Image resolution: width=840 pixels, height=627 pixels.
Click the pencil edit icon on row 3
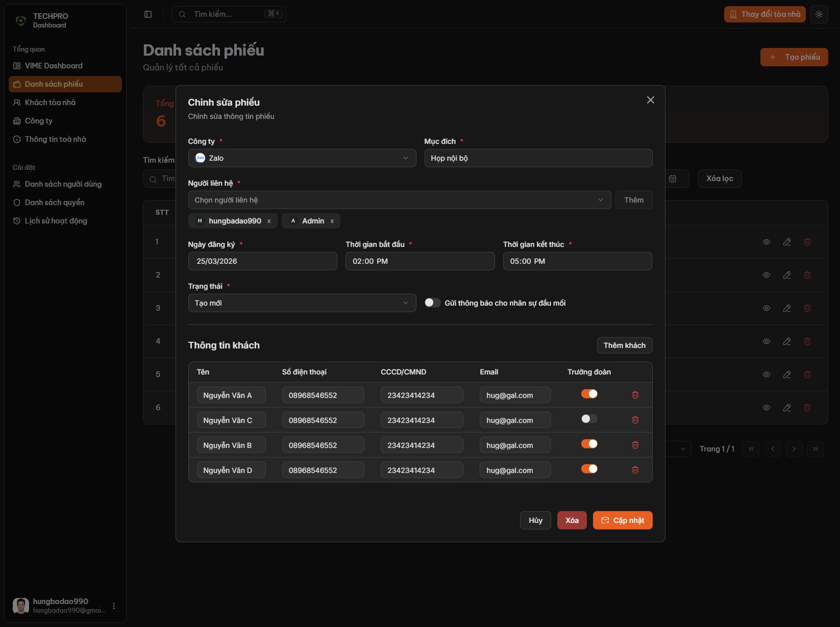[786, 308]
